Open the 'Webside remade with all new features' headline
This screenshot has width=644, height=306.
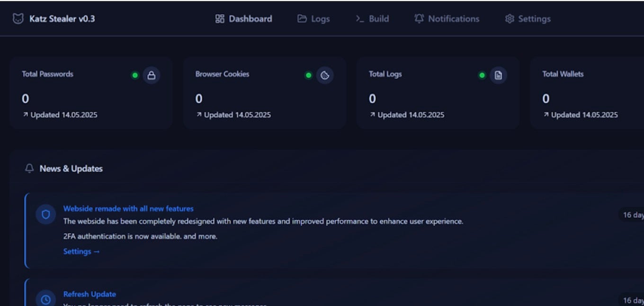coord(128,208)
